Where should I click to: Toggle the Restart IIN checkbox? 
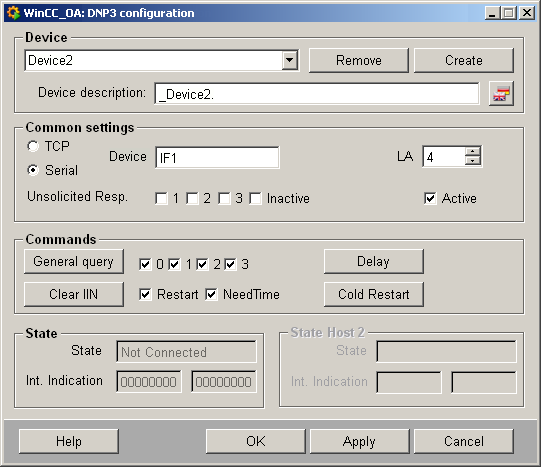[145, 294]
